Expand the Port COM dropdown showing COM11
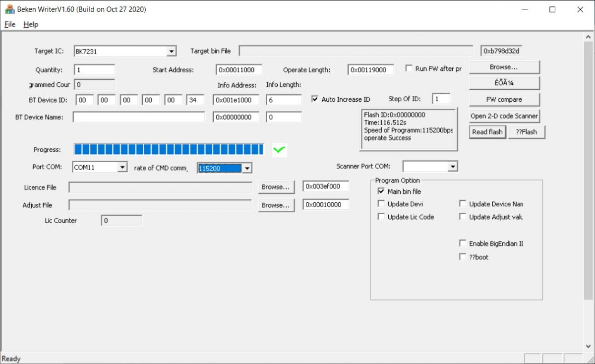Image resolution: width=595 pixels, height=364 pixels. pos(122,167)
